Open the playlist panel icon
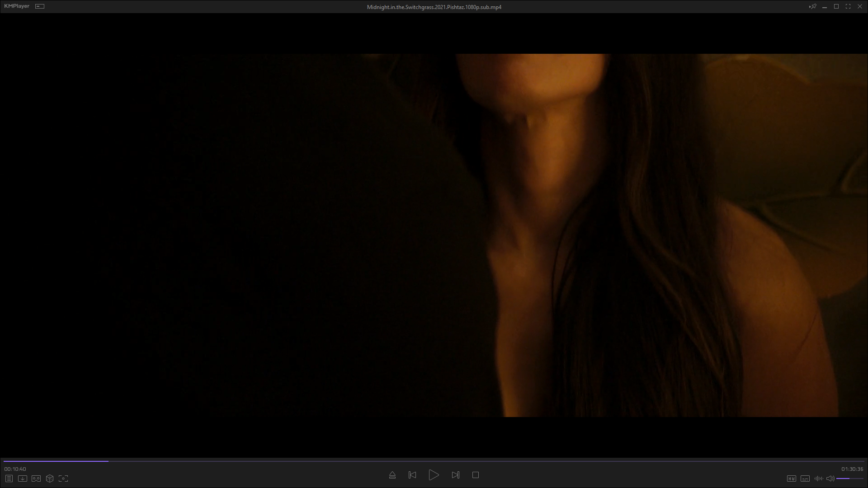Viewport: 868px width, 488px height. (x=9, y=479)
